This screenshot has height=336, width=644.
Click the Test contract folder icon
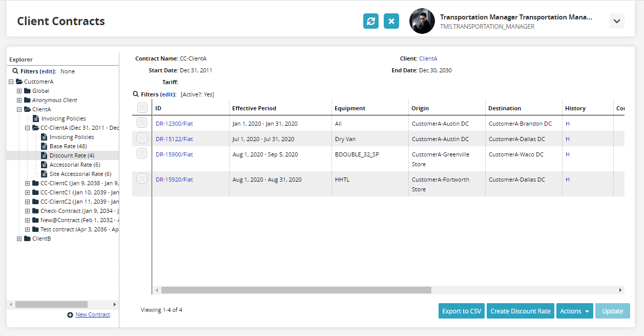(35, 229)
